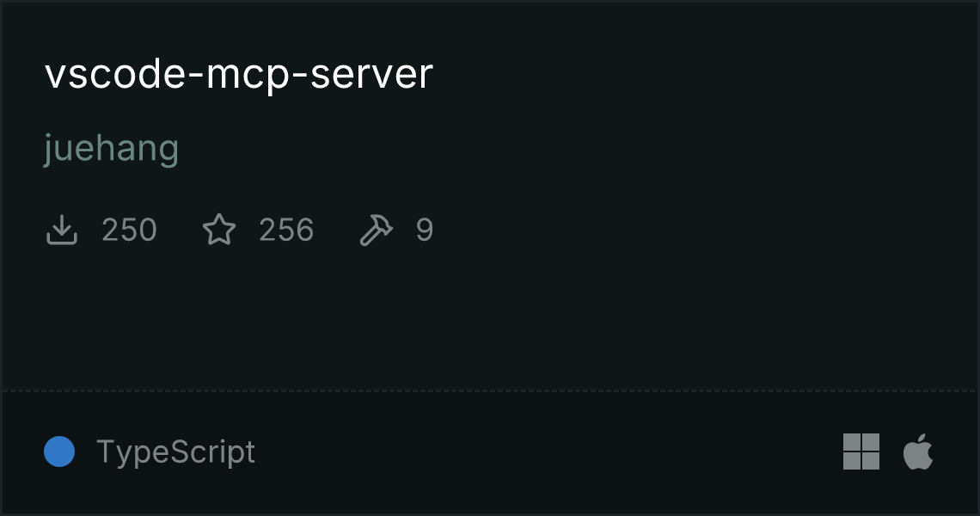Click footer blank space between TypeScript and Windows icon
The image size is (980, 516).
click(x=548, y=451)
